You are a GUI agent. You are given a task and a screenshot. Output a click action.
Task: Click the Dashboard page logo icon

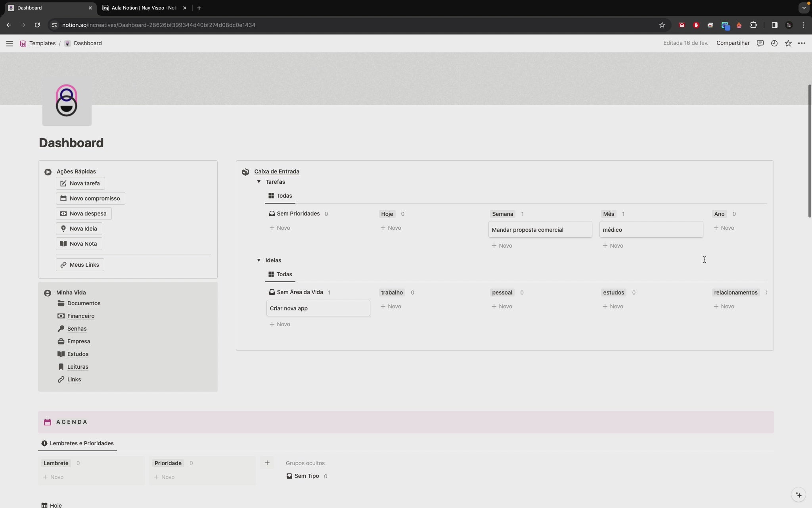coord(67,101)
